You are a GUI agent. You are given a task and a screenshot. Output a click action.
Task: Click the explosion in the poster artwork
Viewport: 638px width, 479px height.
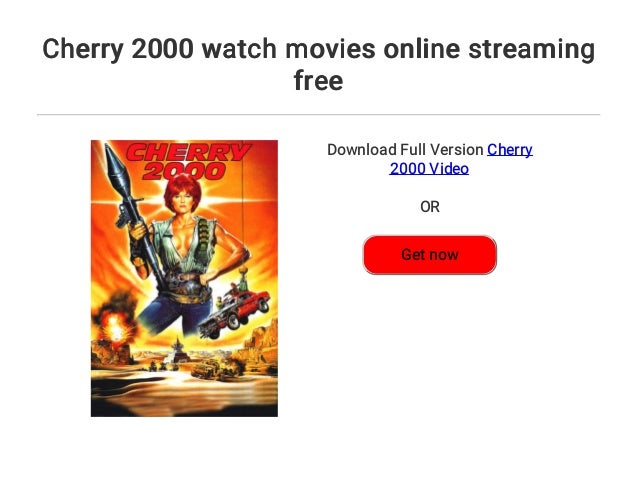[114, 324]
